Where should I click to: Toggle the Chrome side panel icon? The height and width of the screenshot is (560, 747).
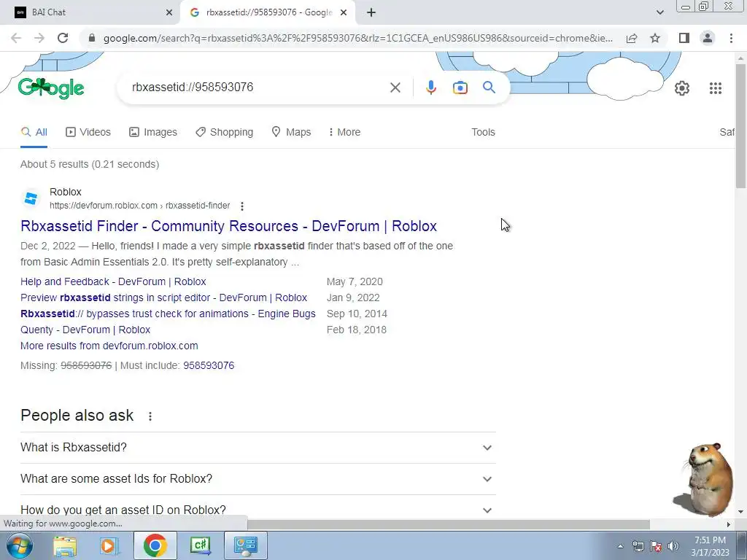684,38
